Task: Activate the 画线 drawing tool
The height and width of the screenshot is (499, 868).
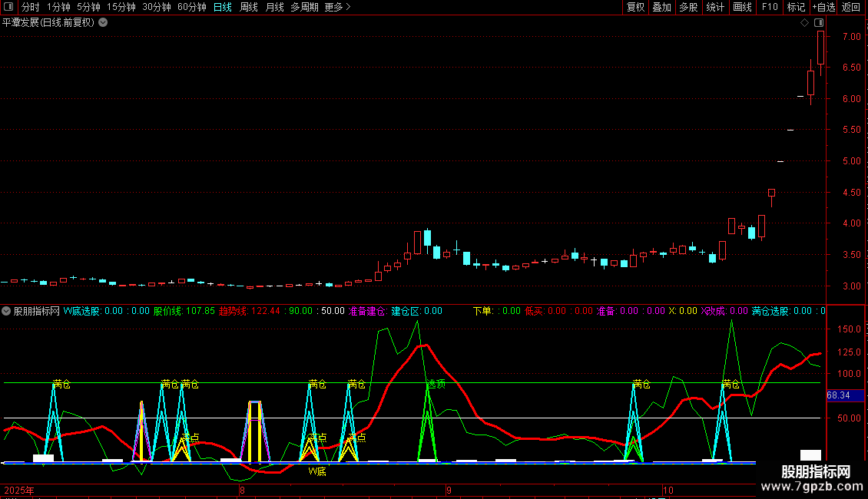Action: click(742, 7)
